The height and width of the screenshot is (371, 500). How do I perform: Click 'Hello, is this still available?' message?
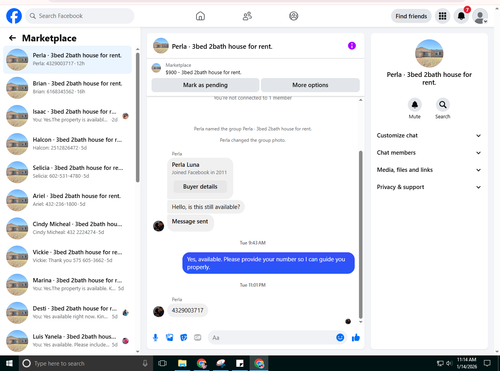tap(206, 207)
